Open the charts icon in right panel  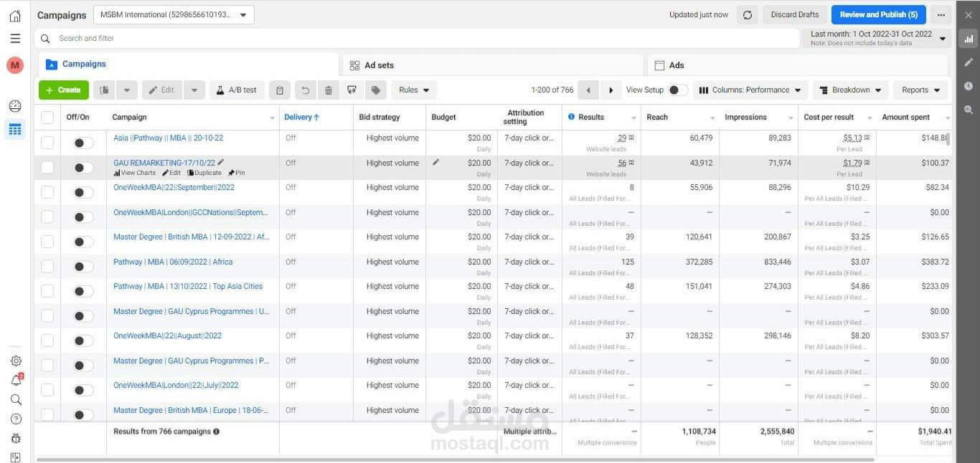[969, 39]
